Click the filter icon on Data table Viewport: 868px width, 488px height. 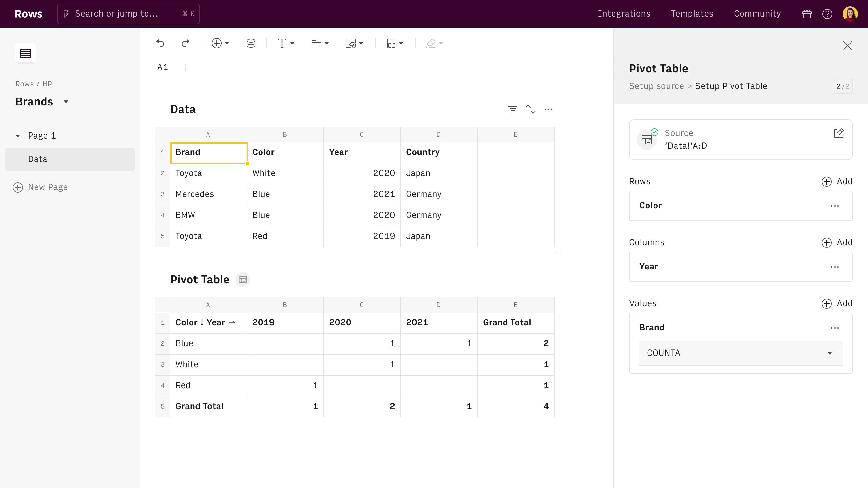512,109
